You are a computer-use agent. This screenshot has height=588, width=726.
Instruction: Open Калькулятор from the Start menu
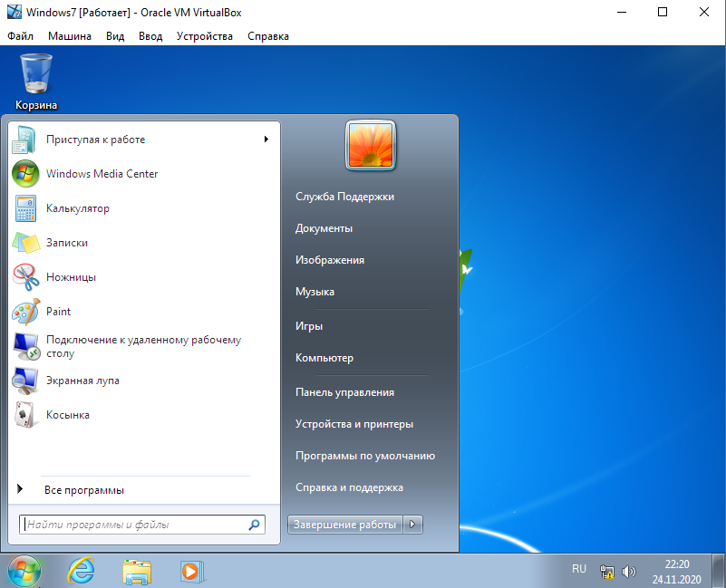tap(77, 208)
